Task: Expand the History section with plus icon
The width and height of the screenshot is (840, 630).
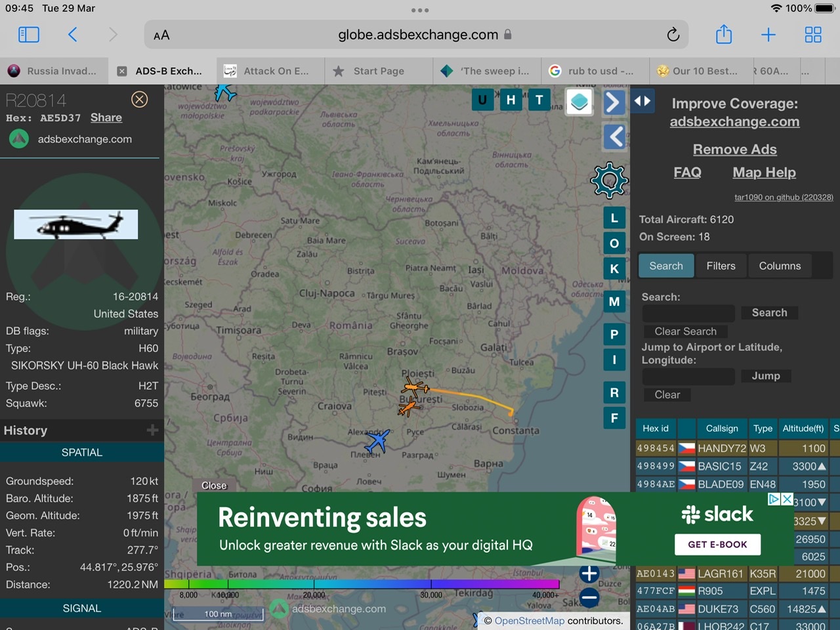Action: (x=152, y=430)
